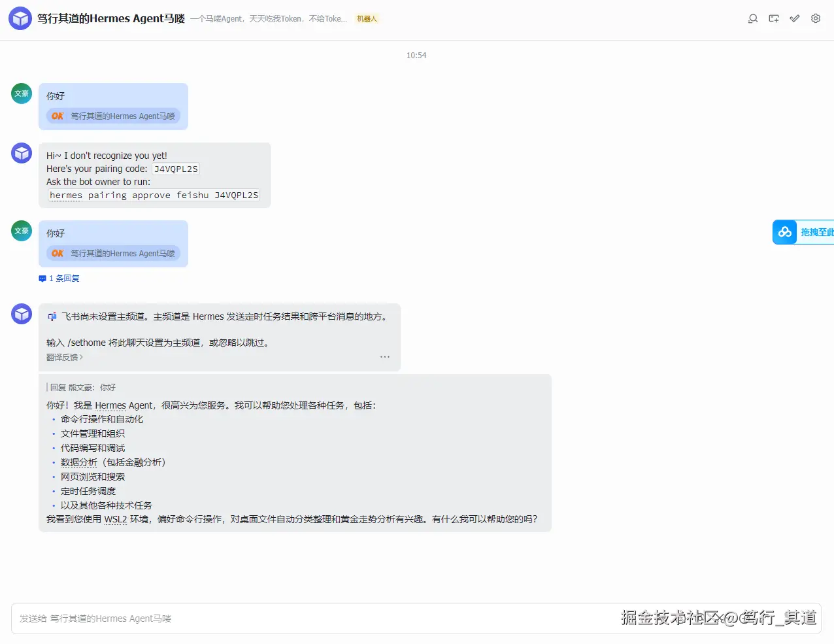Click the bot's cube avatar next to pairing message
The height and width of the screenshot is (644, 834).
point(22,152)
